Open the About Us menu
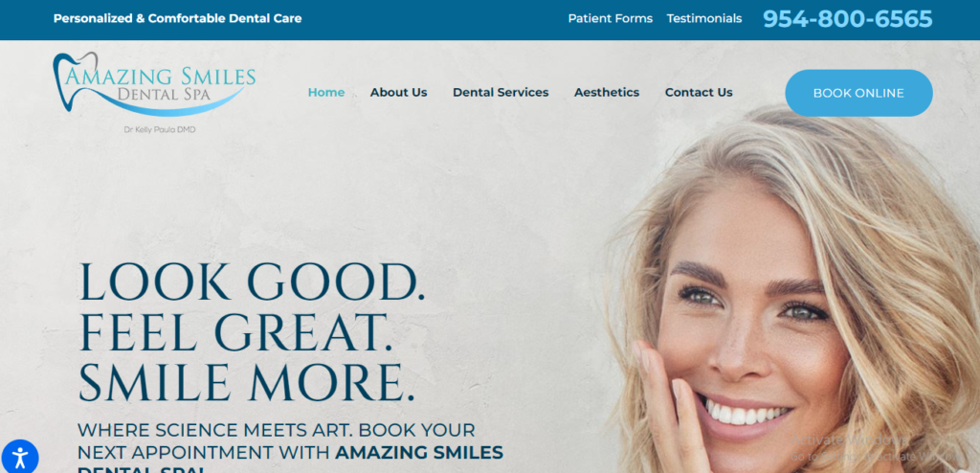Screen dimensions: 980x473 (x=399, y=93)
